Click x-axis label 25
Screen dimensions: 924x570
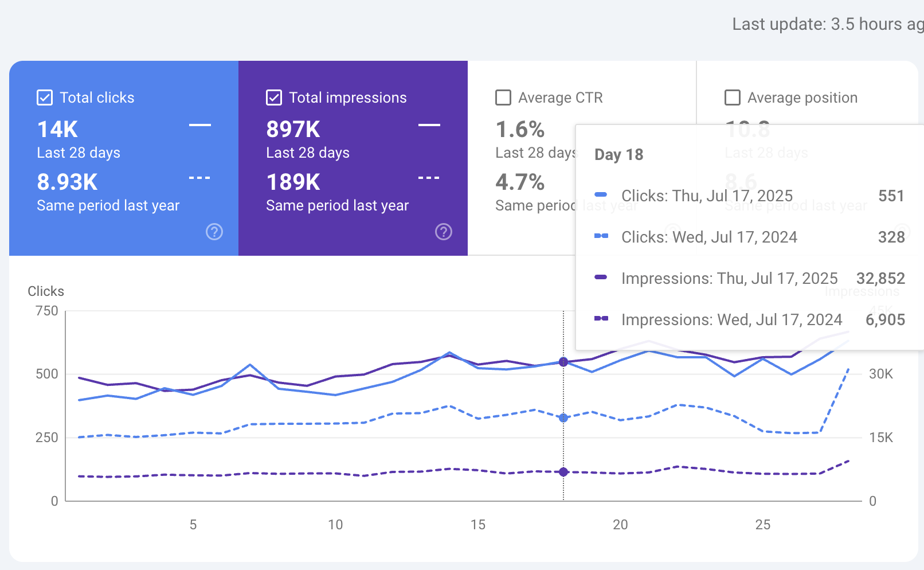(x=763, y=525)
